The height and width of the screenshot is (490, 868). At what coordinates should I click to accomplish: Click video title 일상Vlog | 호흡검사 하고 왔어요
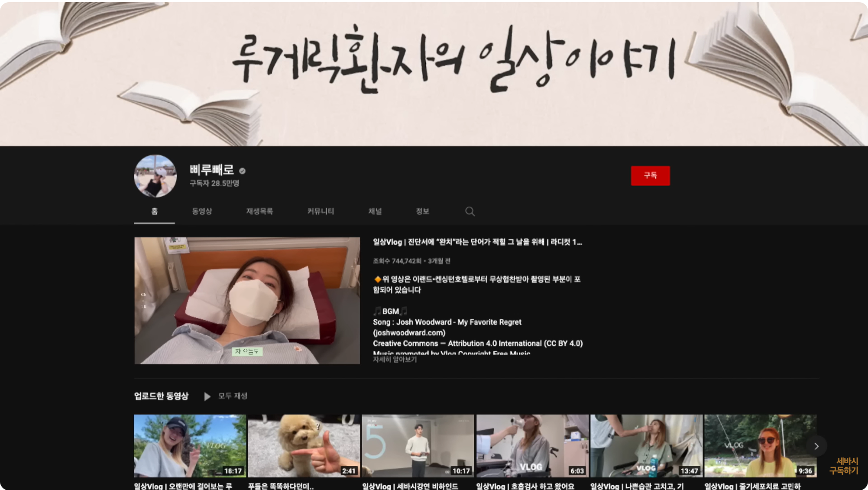pyautogui.click(x=525, y=486)
